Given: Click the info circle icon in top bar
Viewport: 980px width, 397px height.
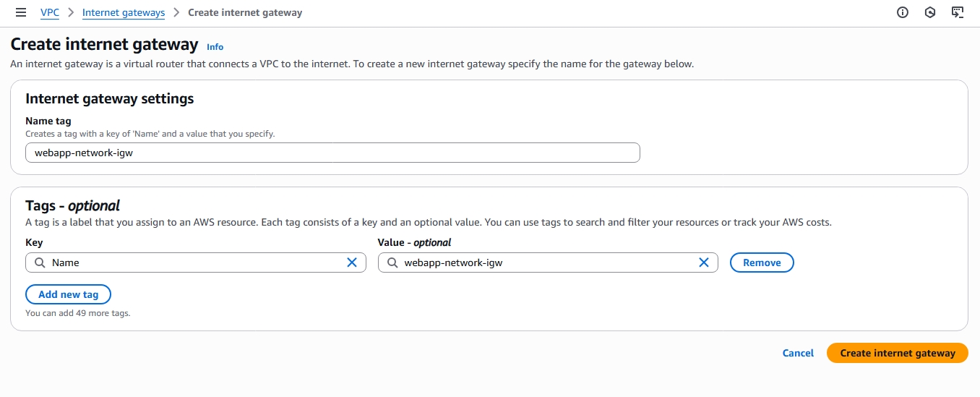Looking at the screenshot, I should [903, 12].
